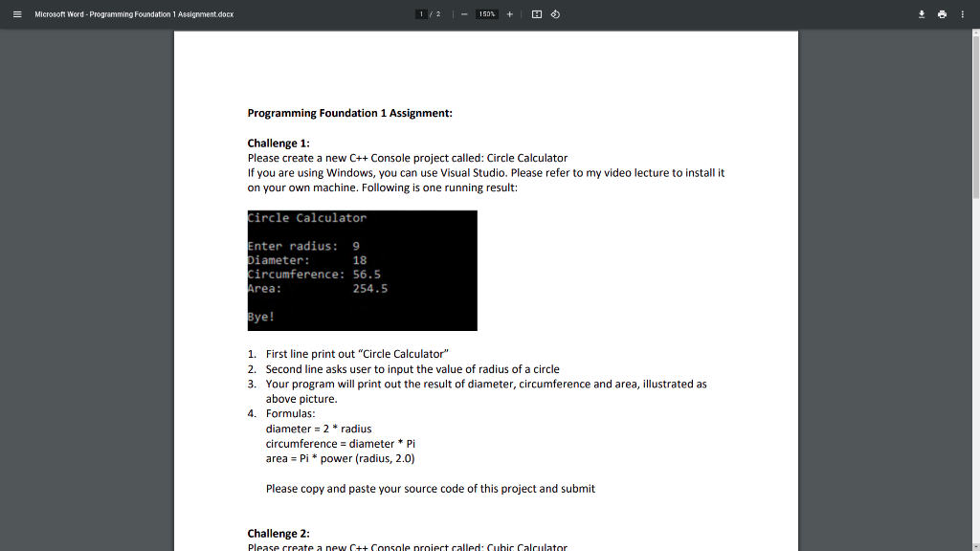Screen dimensions: 980x551
Task: Click the total page count indicator
Action: click(437, 13)
